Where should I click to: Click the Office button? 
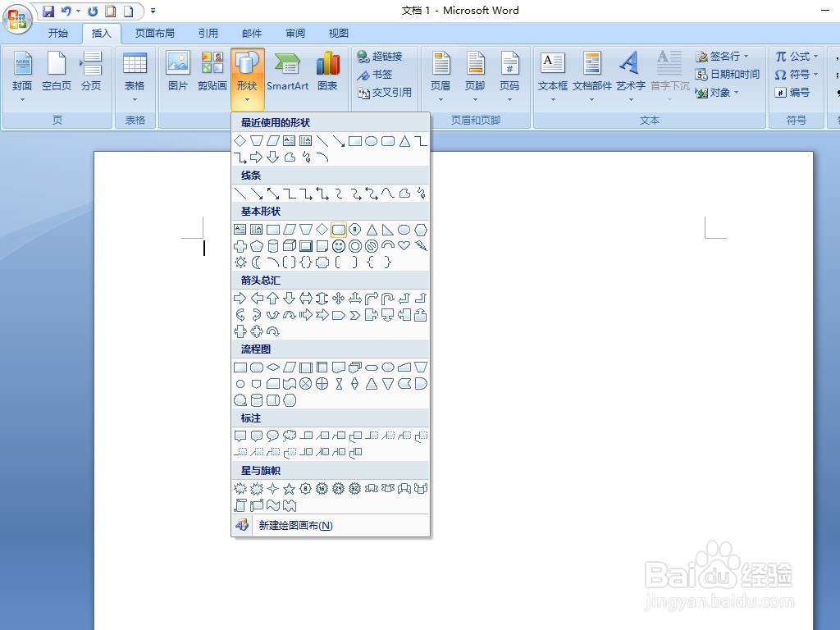[x=17, y=19]
